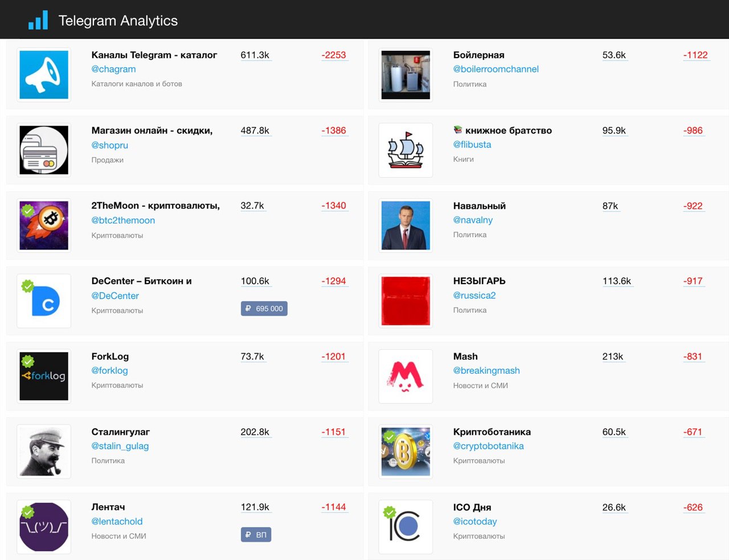Open the 2TheMoon bitcoin rocket avatar
Viewport: 729px width, 560px height.
pos(44,225)
